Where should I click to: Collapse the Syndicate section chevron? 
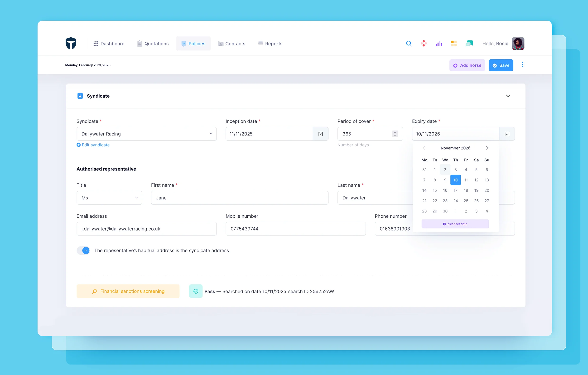pyautogui.click(x=508, y=96)
